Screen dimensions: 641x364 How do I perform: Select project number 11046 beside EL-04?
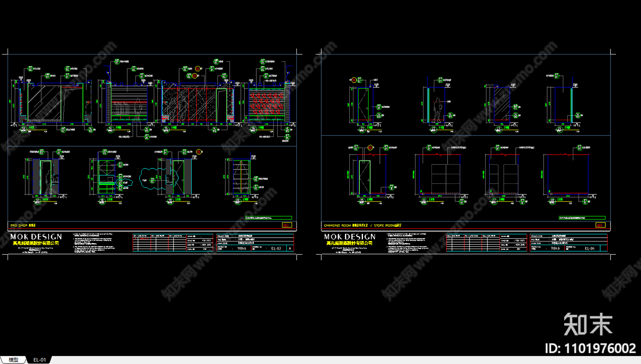point(555,249)
